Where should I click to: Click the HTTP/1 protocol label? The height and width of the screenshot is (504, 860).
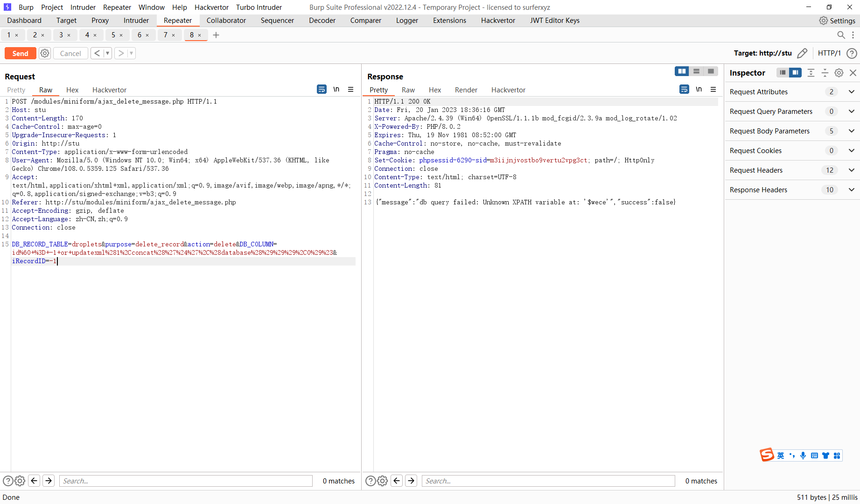coord(829,53)
